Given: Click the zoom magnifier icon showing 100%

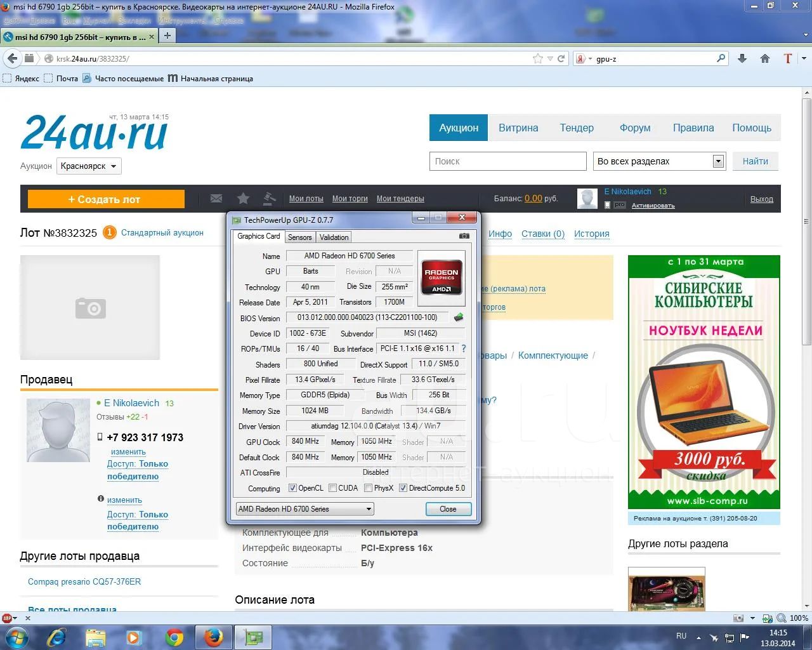Looking at the screenshot, I should pos(783,618).
